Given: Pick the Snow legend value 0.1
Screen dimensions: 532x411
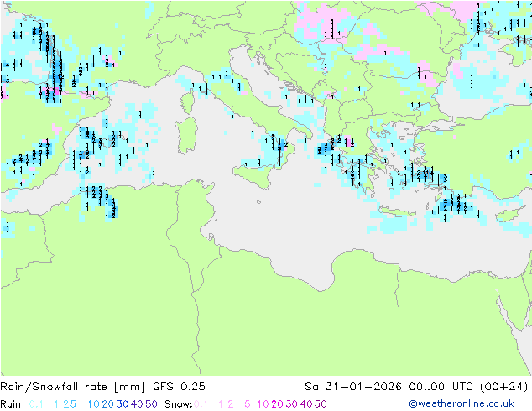Looking at the screenshot, I should [201, 404].
